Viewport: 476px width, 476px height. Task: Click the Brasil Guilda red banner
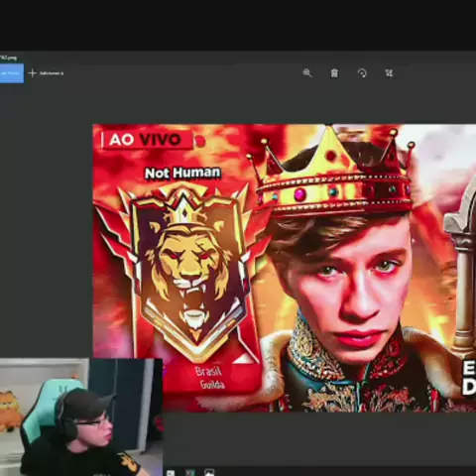210,378
